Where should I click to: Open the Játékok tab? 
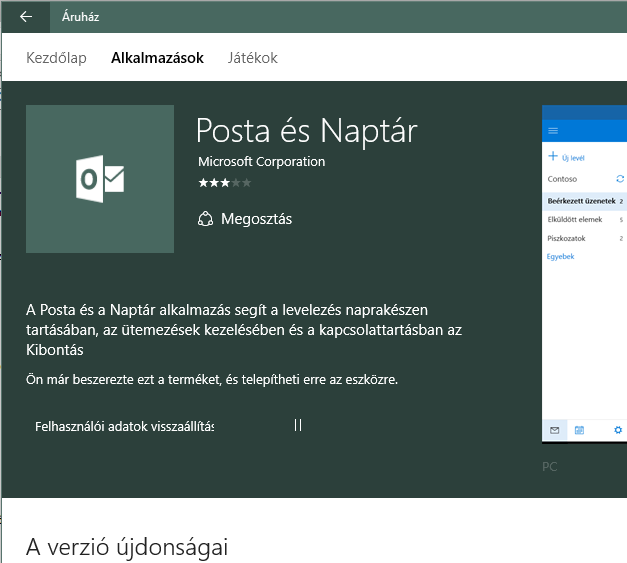tap(252, 58)
